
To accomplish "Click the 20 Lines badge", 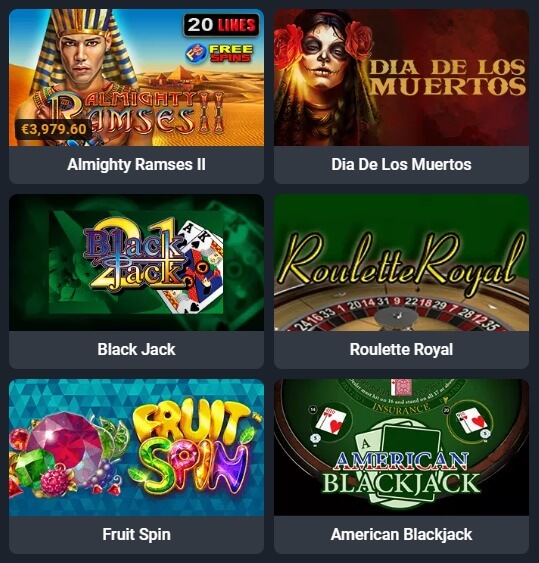I will click(x=221, y=25).
